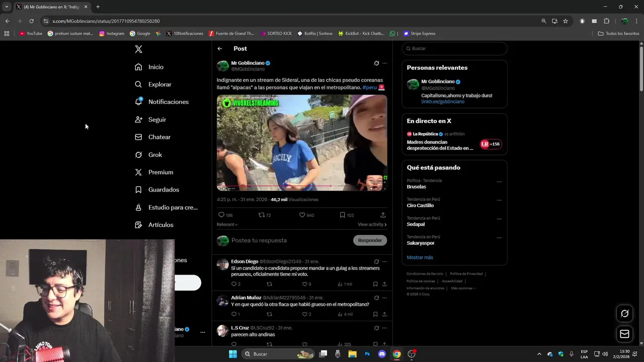Click the Responder button
The height and width of the screenshot is (362, 644).
(x=370, y=240)
